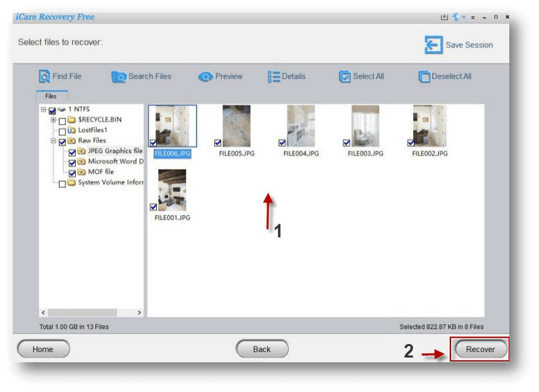
Task: Uncheck the FILE002.JPG checkbox
Action: 411,143
